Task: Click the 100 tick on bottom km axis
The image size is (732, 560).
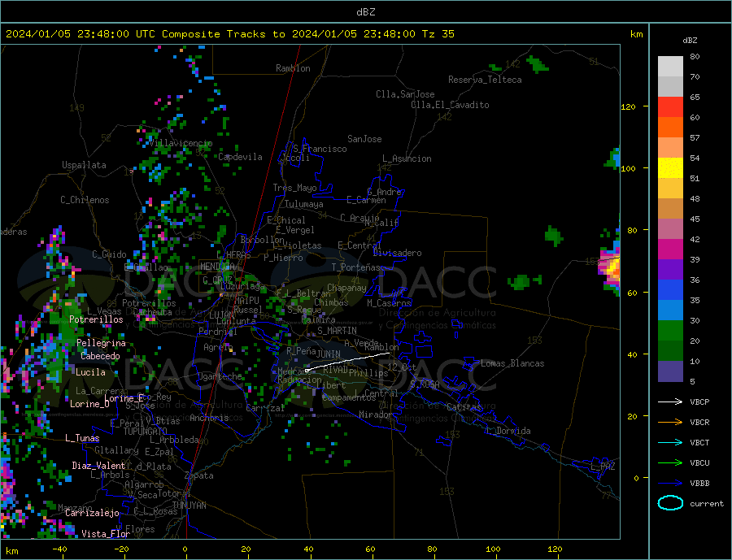Action: pyautogui.click(x=493, y=549)
